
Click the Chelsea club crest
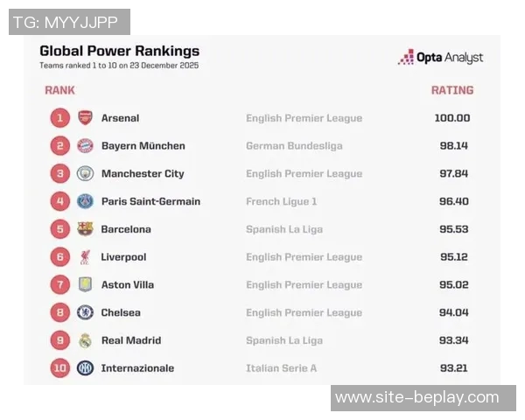[85, 312]
